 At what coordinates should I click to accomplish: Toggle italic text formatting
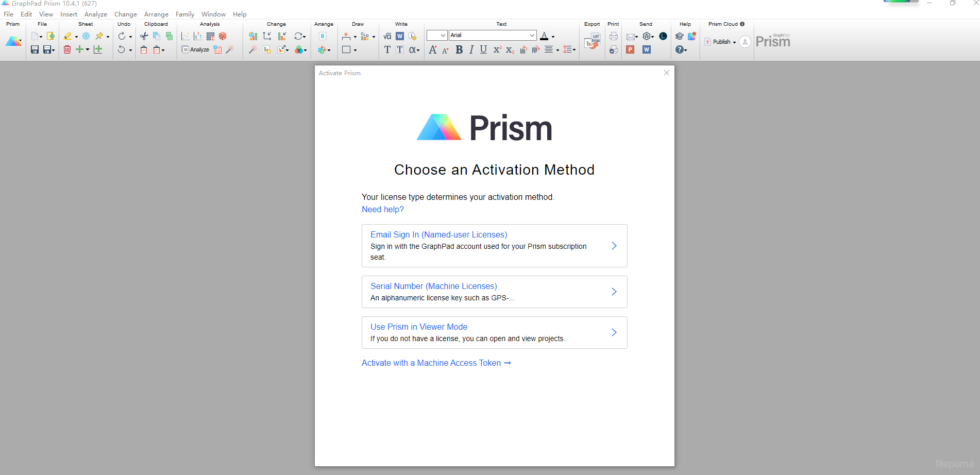[471, 49]
